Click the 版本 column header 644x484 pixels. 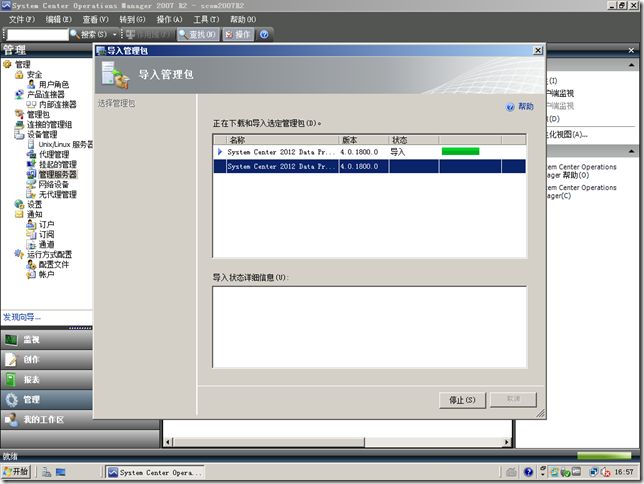(x=363, y=140)
